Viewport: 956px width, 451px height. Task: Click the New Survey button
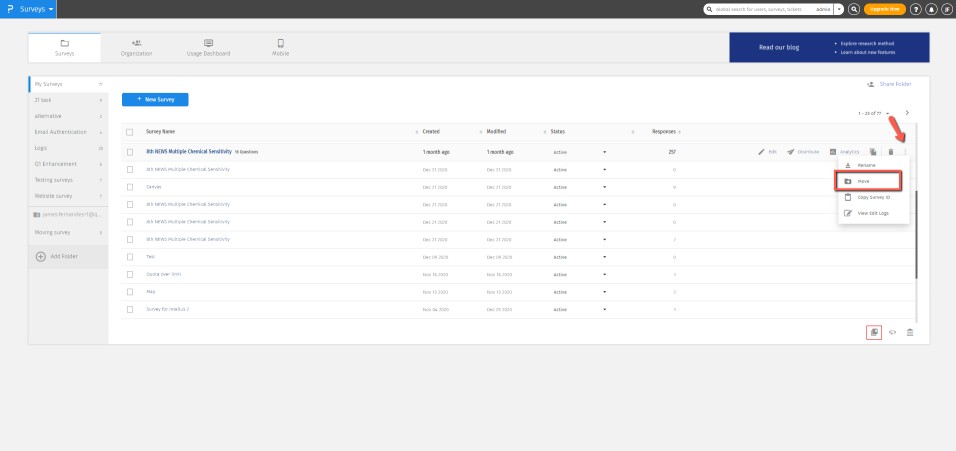coord(155,99)
